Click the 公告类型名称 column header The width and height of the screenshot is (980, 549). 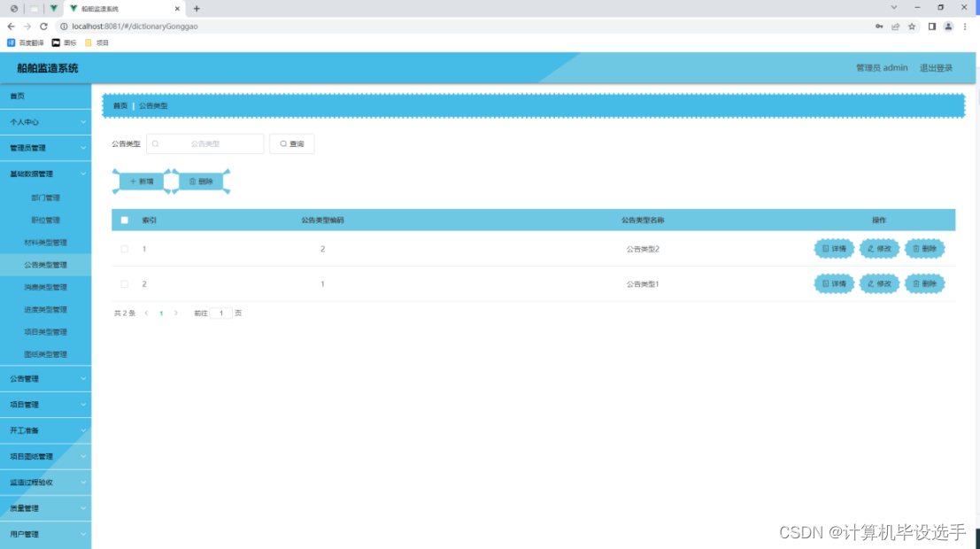[x=643, y=220]
